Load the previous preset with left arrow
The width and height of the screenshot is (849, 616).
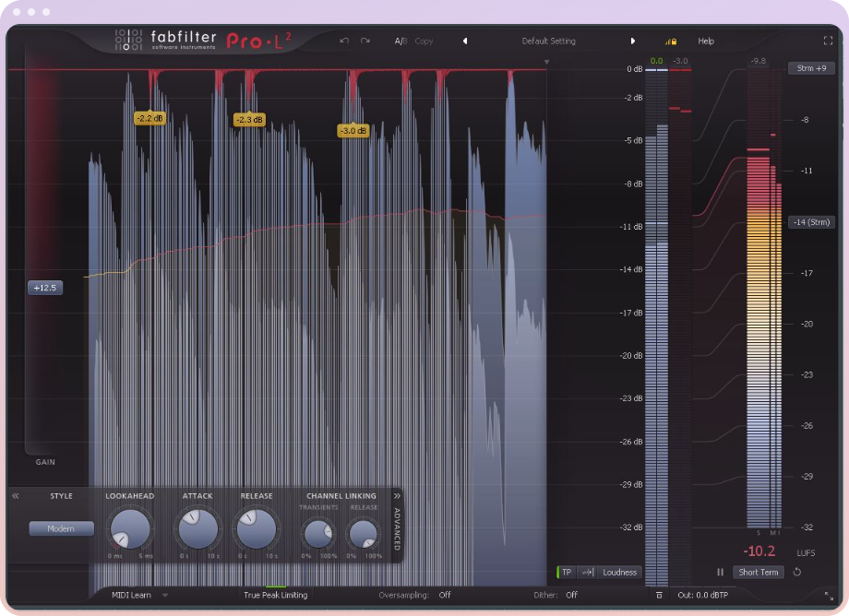[465, 41]
